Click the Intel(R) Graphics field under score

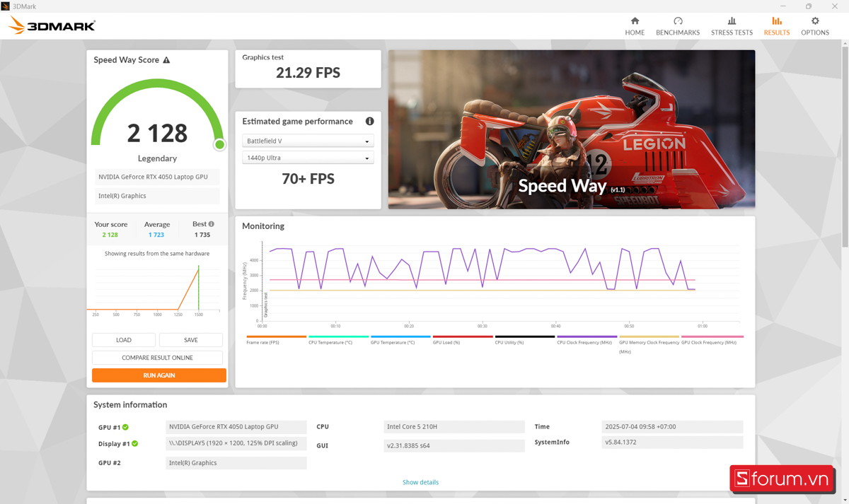click(x=157, y=196)
